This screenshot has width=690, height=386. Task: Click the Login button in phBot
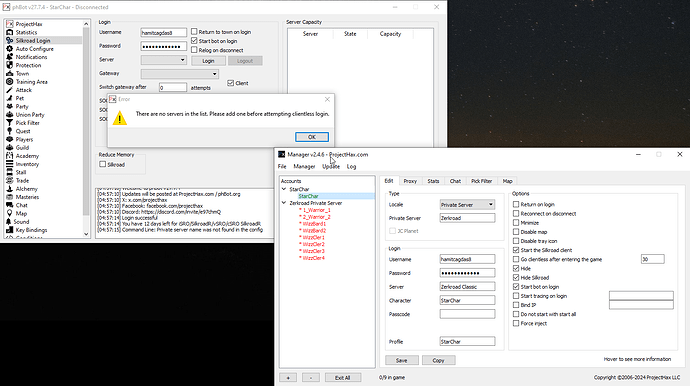208,61
